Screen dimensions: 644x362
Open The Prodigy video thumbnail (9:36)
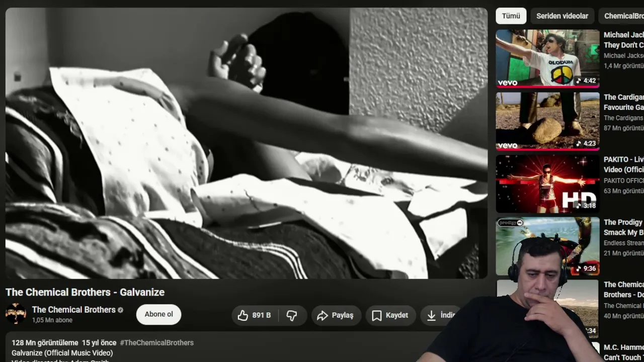tap(547, 246)
